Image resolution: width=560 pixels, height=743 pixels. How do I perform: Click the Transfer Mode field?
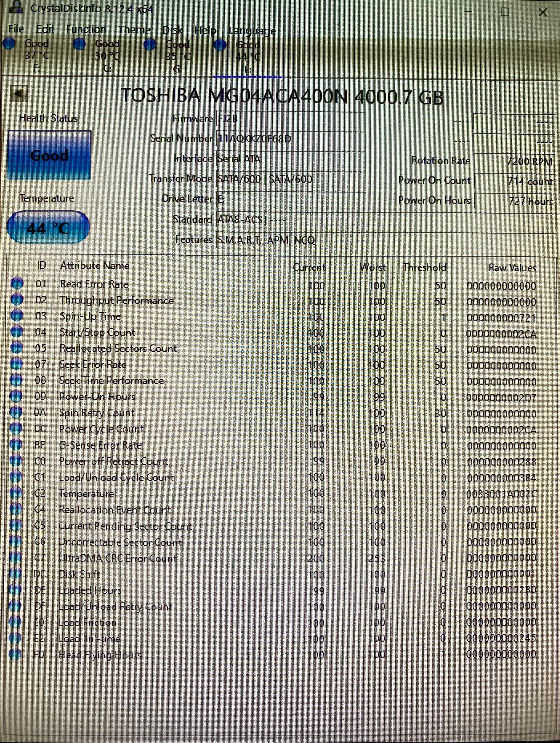pyautogui.click(x=291, y=179)
